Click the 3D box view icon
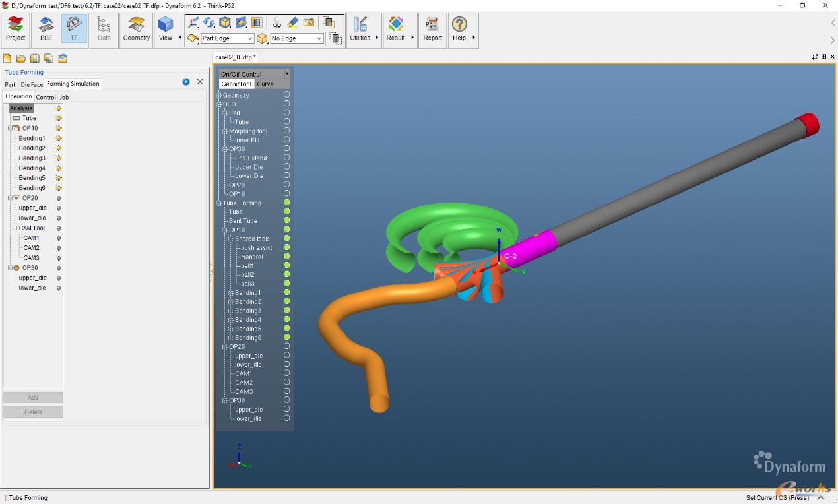Viewport: 838px width, 504px height. click(225, 22)
